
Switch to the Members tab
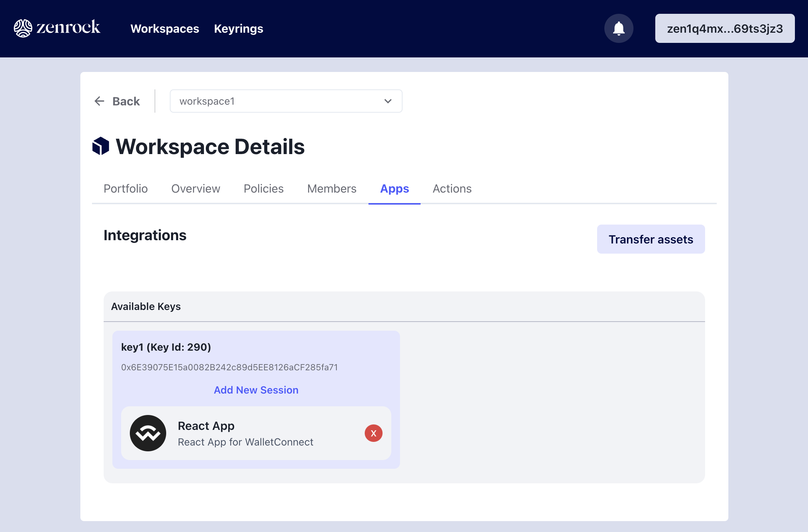[332, 189]
